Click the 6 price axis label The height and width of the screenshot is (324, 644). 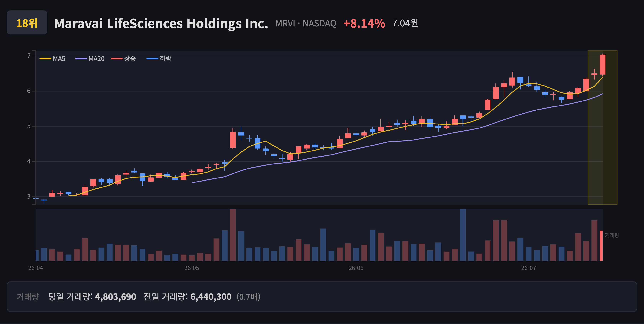click(x=29, y=91)
